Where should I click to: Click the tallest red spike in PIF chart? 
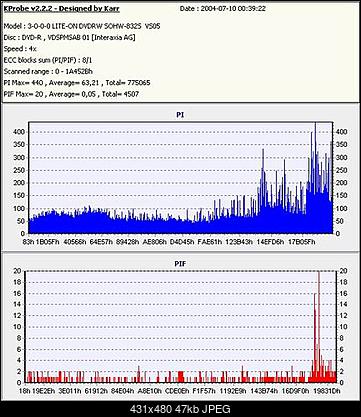pos(319,327)
